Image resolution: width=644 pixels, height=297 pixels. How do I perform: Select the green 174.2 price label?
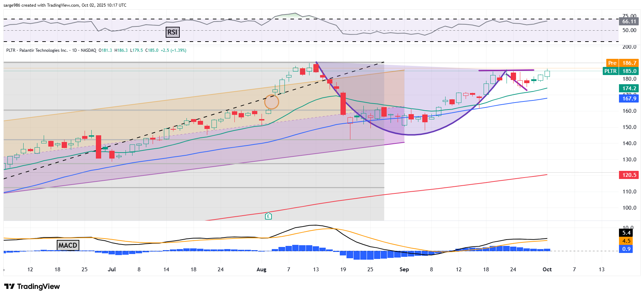click(629, 88)
